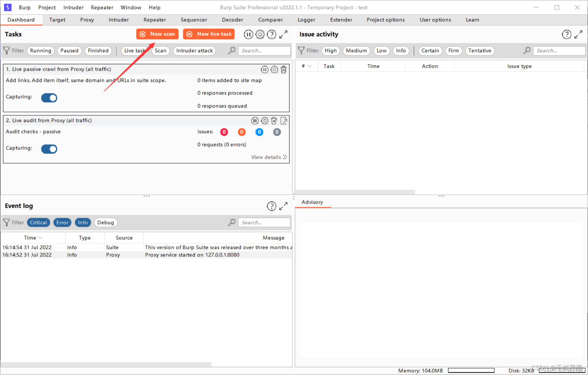588x375 pixels.
Task: Sort event log by Time column arrow
Action: [x=40, y=238]
